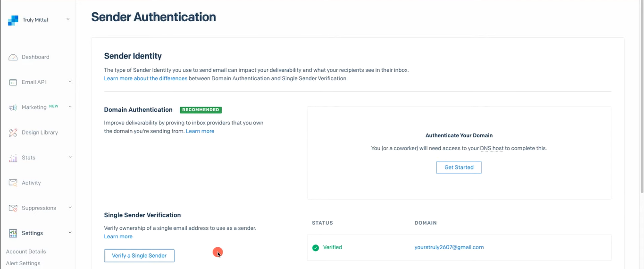Open the yourstruly2607@gmail.com sender link
The width and height of the screenshot is (644, 269).
(x=449, y=247)
